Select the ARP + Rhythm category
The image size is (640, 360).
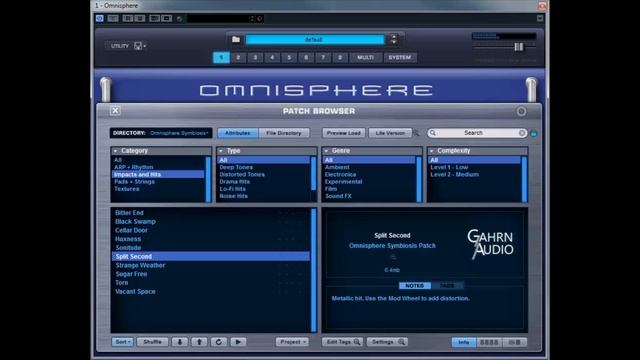(x=134, y=167)
